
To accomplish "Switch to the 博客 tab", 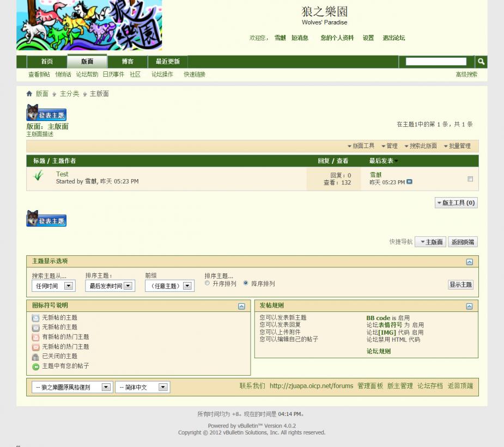I will [x=127, y=62].
